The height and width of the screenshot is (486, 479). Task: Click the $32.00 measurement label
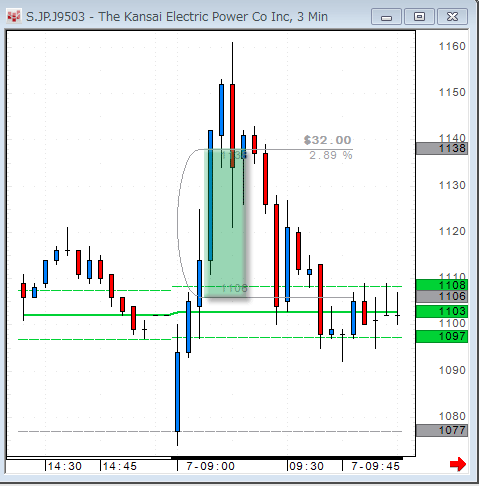pyautogui.click(x=327, y=140)
